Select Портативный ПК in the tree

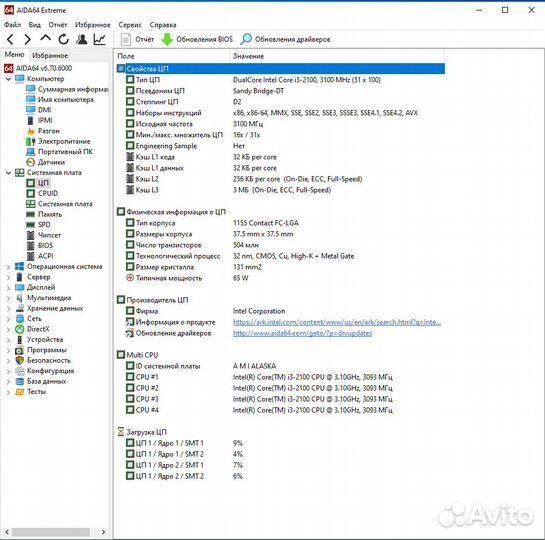(x=59, y=152)
